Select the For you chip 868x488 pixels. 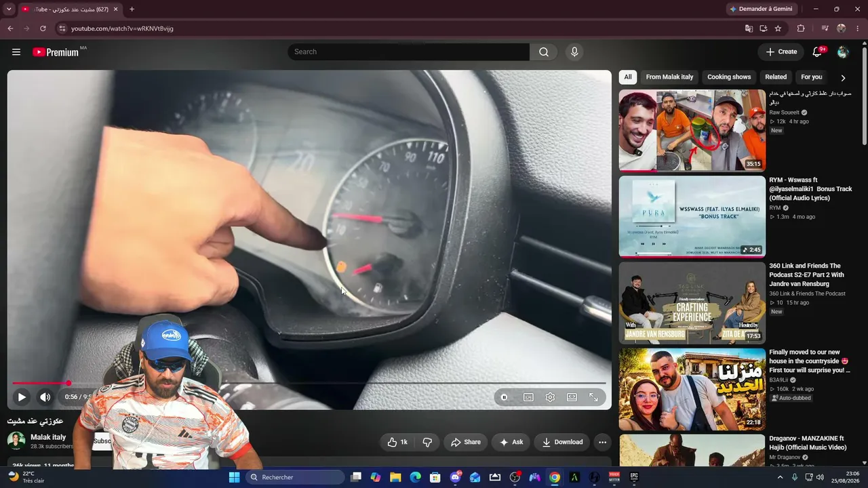811,77
